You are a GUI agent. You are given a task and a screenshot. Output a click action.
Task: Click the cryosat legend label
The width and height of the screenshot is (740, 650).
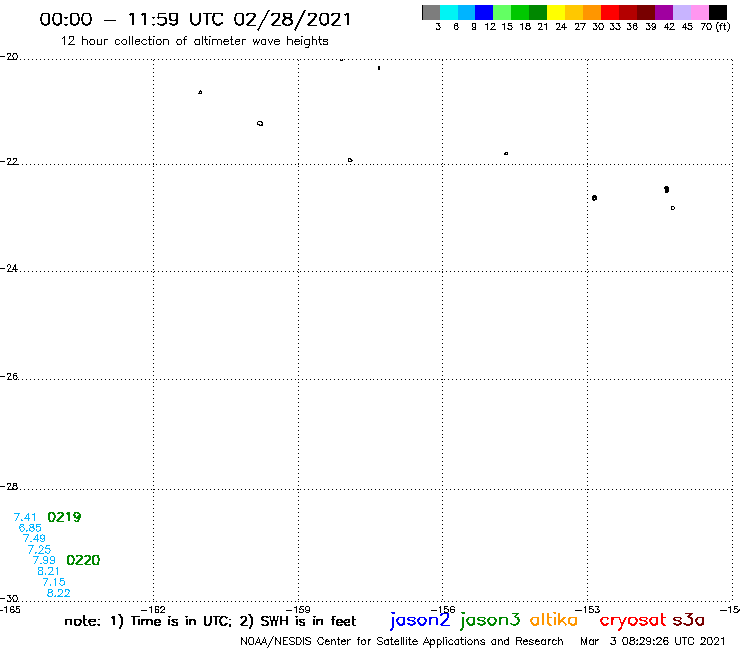633,621
